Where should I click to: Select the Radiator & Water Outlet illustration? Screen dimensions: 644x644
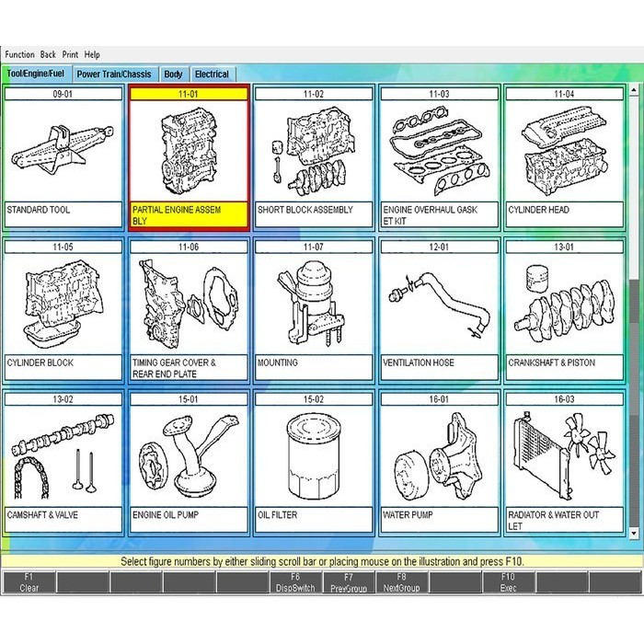(x=564, y=456)
